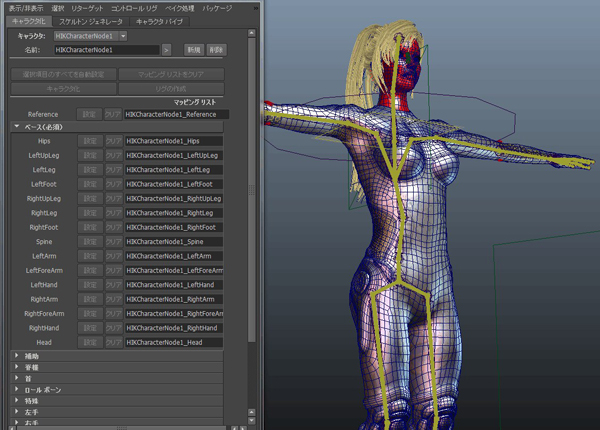The width and height of the screenshot is (600, 430).
Task: Click the 新規 button
Action: point(194,48)
